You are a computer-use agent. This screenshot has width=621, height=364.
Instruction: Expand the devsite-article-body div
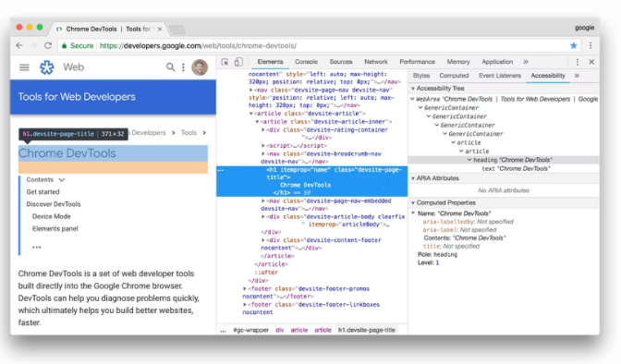[x=263, y=217]
